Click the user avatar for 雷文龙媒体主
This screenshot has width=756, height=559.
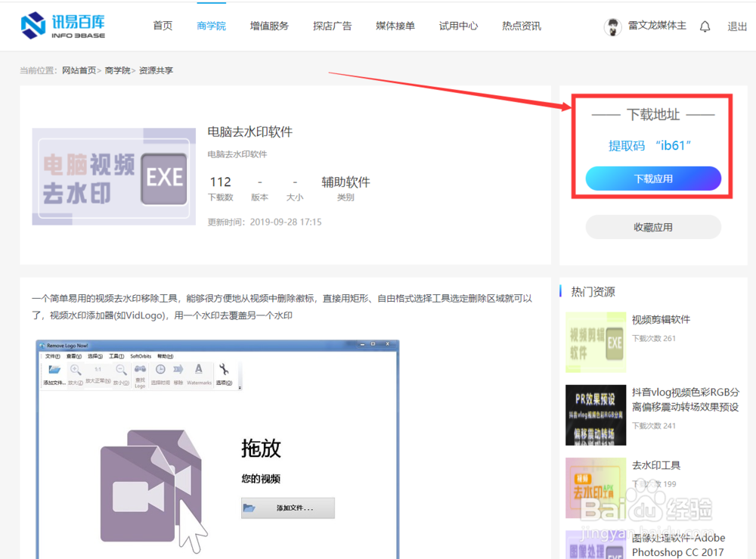point(613,27)
